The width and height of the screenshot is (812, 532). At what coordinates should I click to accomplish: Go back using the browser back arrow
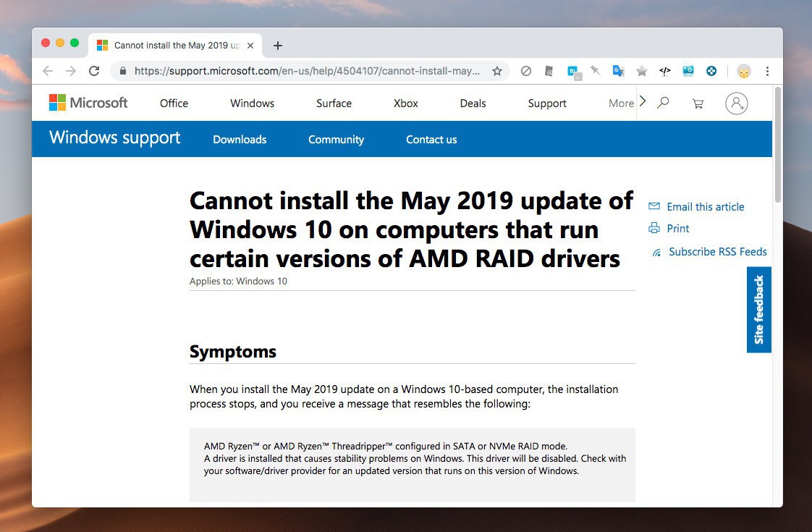click(48, 71)
